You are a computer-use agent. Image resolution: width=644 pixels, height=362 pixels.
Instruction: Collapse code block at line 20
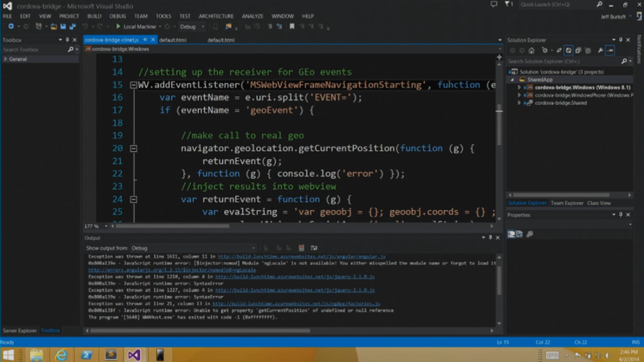133,148
